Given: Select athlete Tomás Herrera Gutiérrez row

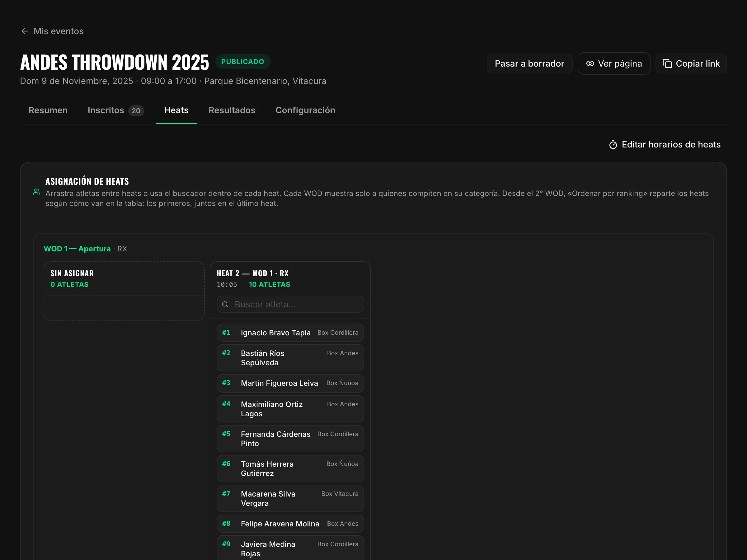Looking at the screenshot, I should (x=290, y=469).
